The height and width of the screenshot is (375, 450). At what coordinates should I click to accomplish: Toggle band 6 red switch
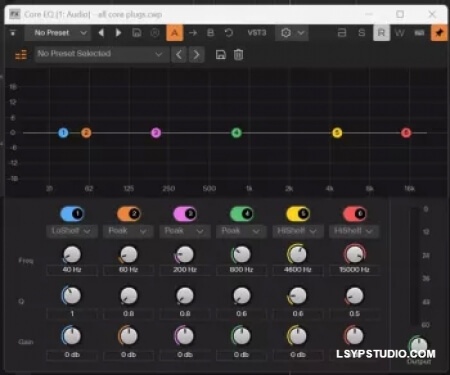355,214
